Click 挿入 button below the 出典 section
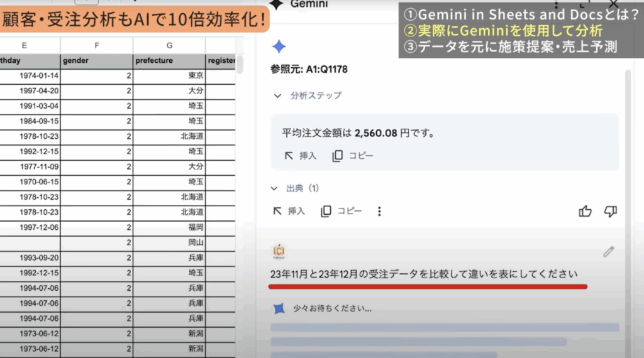This screenshot has width=644, height=358. (x=289, y=212)
